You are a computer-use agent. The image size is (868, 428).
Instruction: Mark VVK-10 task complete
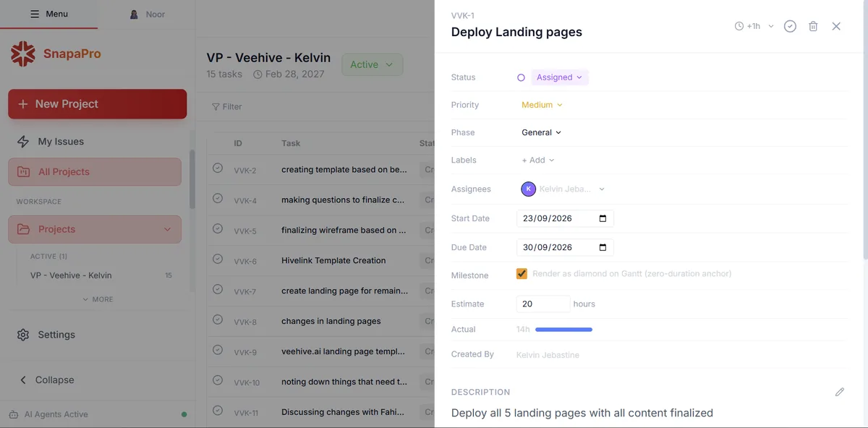pos(218,380)
